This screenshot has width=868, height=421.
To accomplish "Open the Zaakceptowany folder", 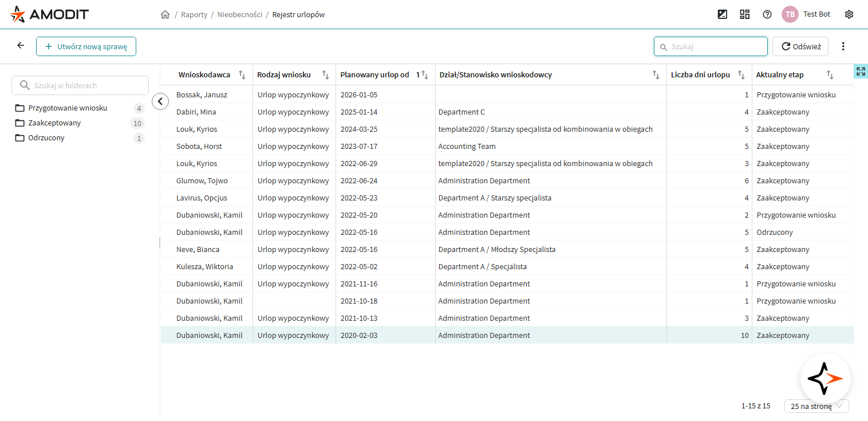I will tap(54, 123).
